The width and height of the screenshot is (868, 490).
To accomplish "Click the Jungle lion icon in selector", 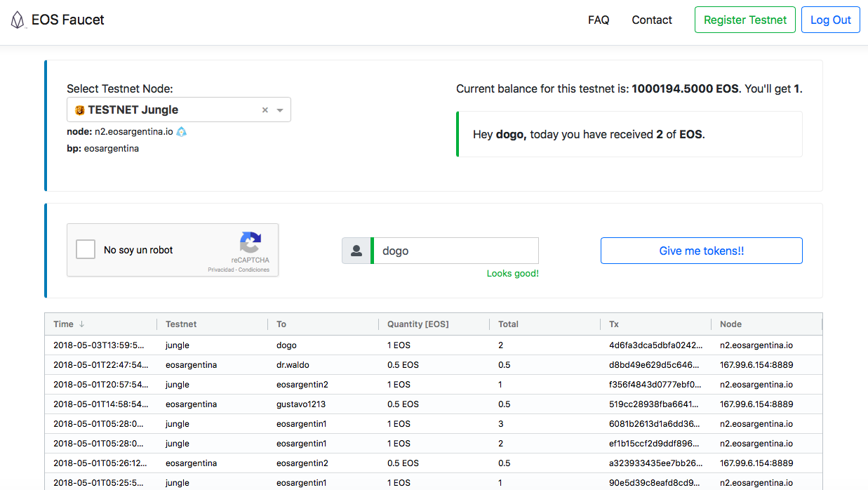I will pyautogui.click(x=80, y=110).
